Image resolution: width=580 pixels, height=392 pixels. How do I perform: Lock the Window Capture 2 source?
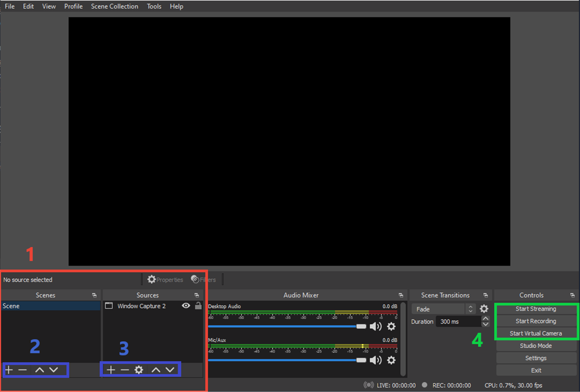click(x=198, y=306)
